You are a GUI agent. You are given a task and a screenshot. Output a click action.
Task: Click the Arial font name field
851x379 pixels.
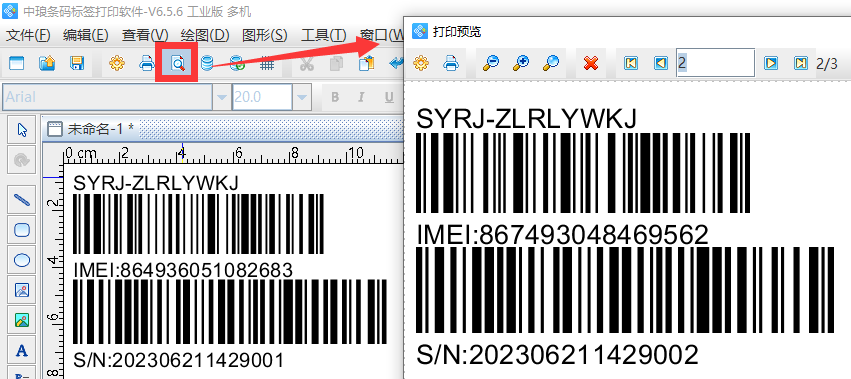[x=108, y=98]
